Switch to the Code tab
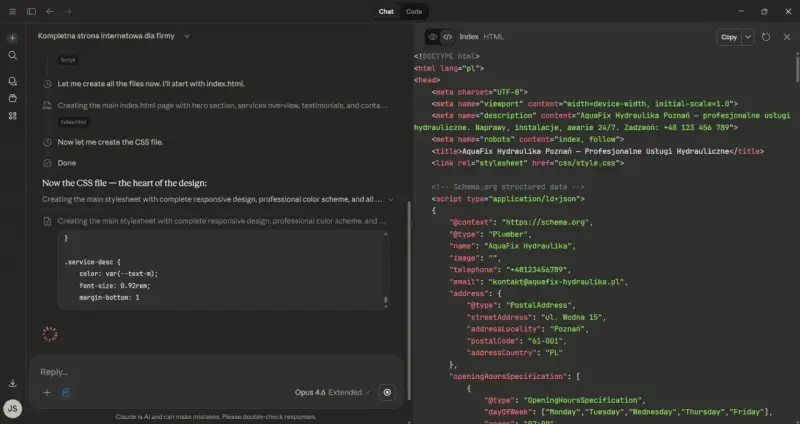Image resolution: width=800 pixels, height=424 pixels. coord(414,11)
